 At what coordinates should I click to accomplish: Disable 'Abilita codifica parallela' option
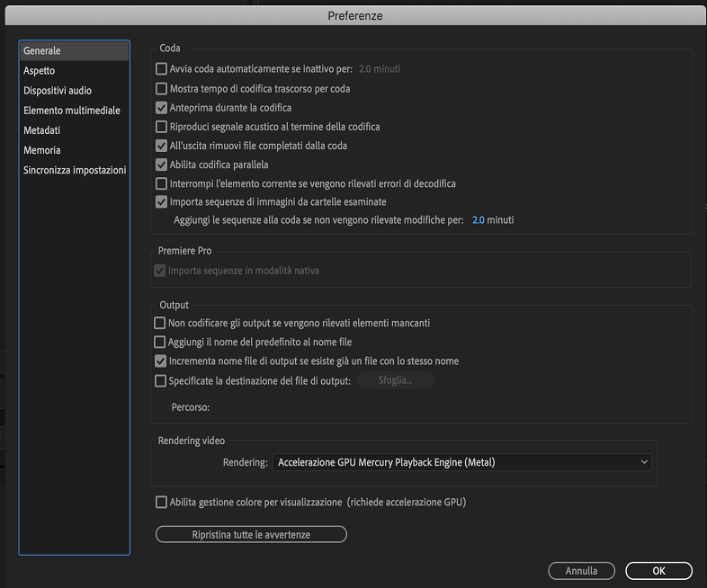coord(162,165)
